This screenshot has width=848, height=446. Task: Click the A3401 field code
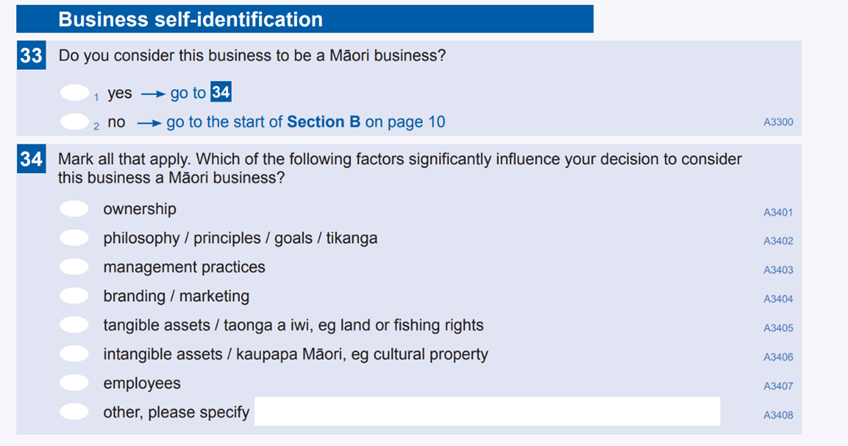778,212
